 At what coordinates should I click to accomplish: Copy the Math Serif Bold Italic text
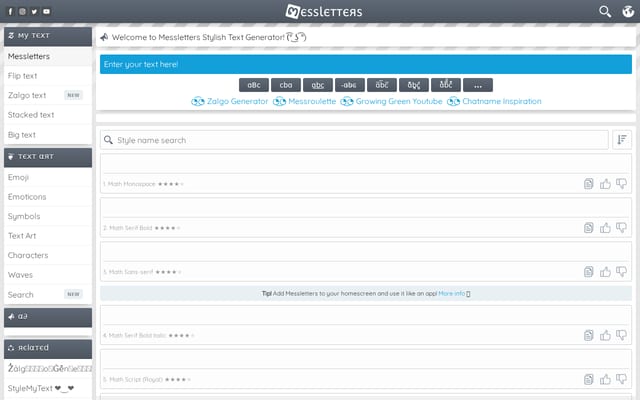click(588, 336)
